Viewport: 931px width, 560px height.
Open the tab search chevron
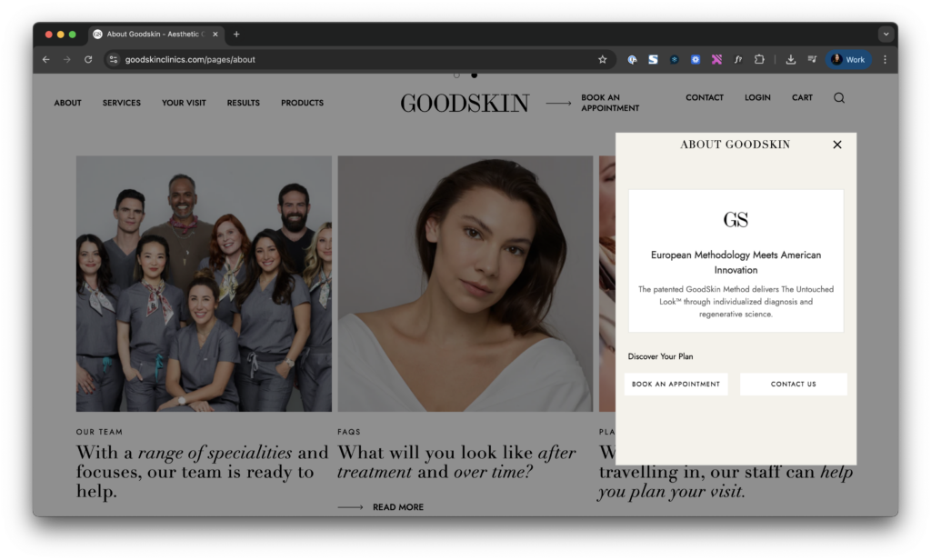click(x=886, y=34)
